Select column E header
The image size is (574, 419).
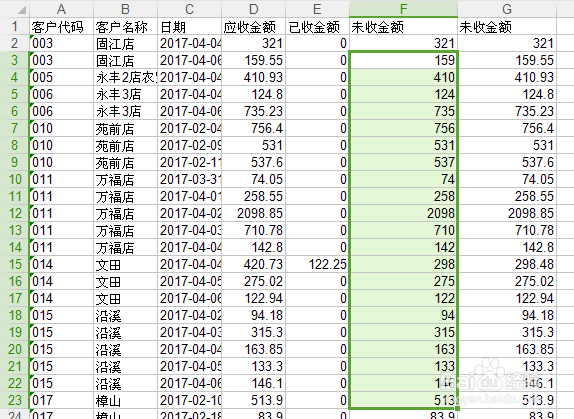pos(317,9)
